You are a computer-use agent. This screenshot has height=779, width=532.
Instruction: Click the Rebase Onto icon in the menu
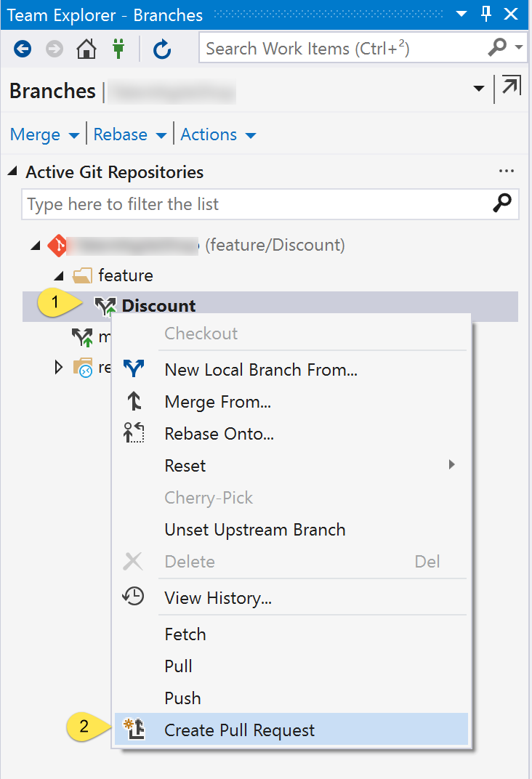[x=134, y=433]
